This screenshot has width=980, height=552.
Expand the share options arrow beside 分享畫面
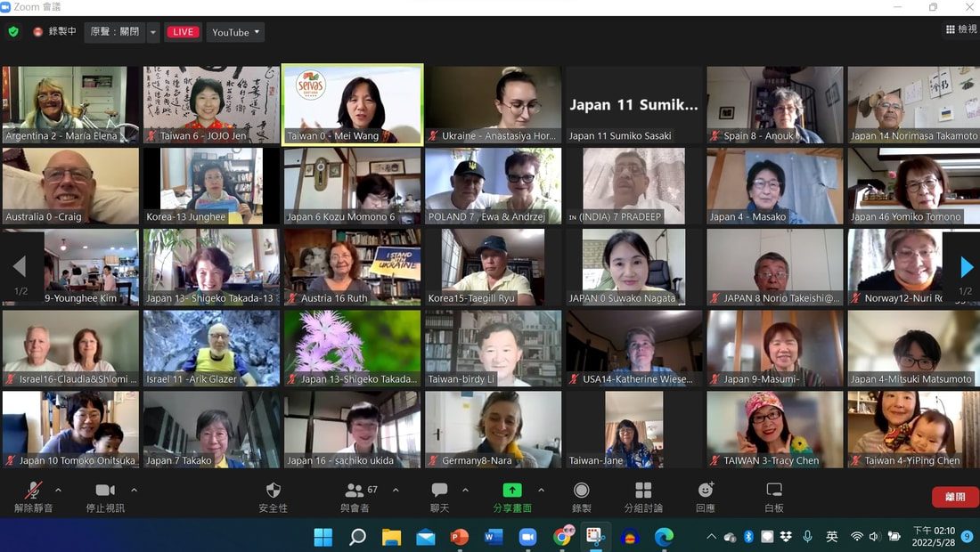[542, 491]
